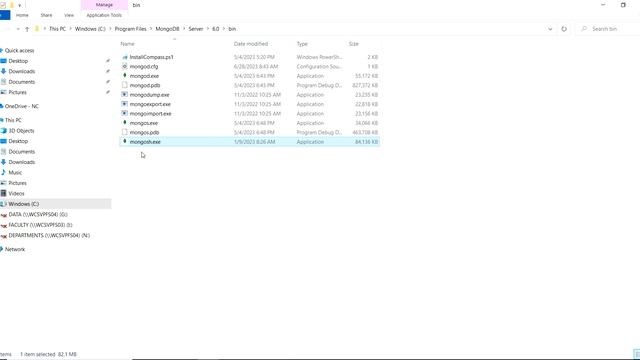The height and width of the screenshot is (360, 640).
Task: Click Server in the breadcrumb path
Action: point(196,29)
